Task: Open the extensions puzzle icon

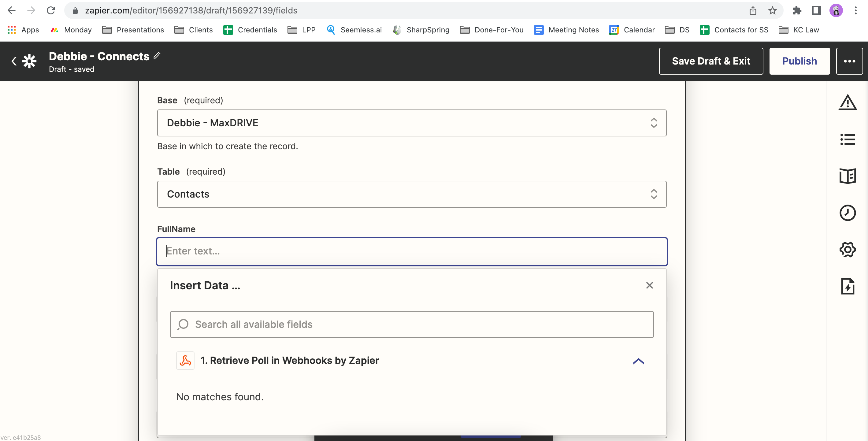Action: 797,10
